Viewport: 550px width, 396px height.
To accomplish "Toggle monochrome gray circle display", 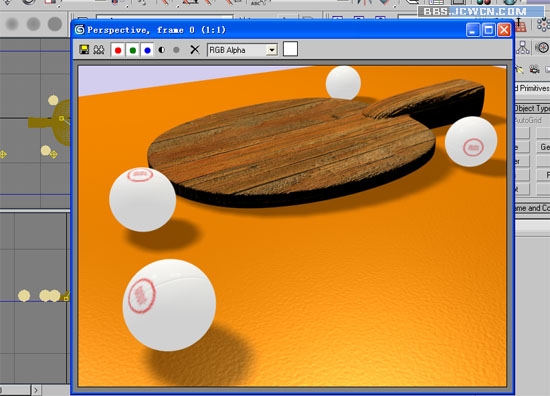I will click(x=176, y=50).
